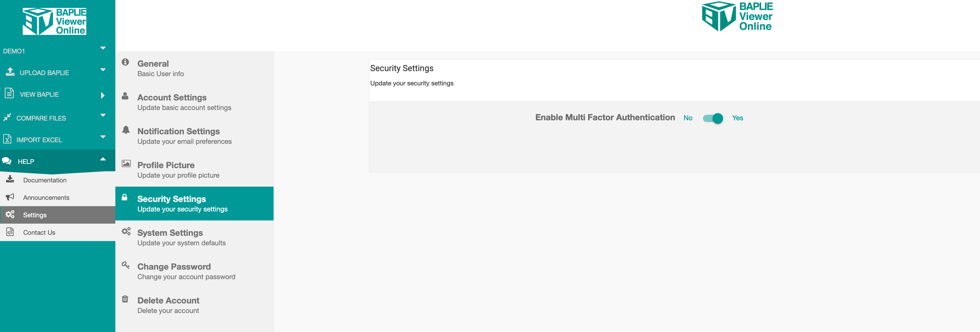Click the megaphone Announcements icon
The width and height of the screenshot is (980, 332).
tap(10, 197)
